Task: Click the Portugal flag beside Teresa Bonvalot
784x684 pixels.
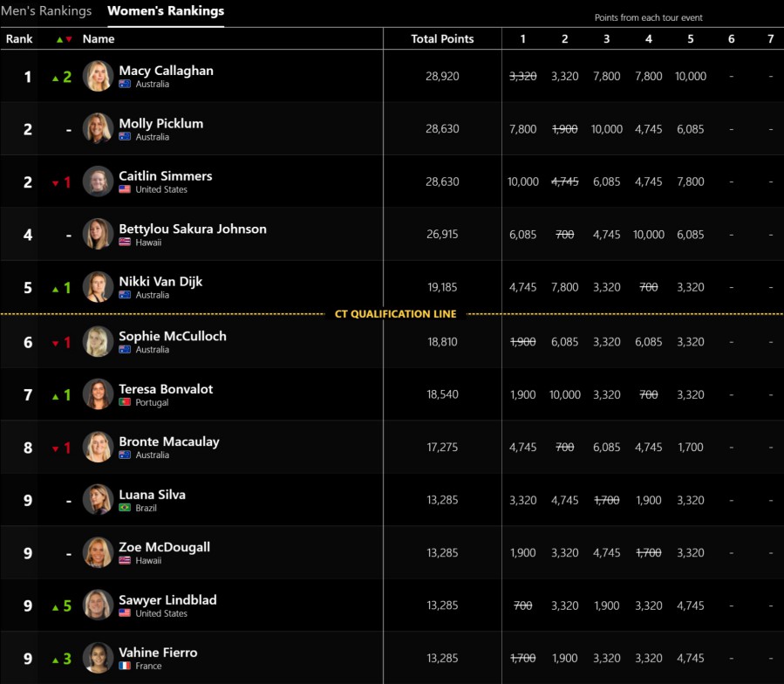Action: click(x=125, y=402)
